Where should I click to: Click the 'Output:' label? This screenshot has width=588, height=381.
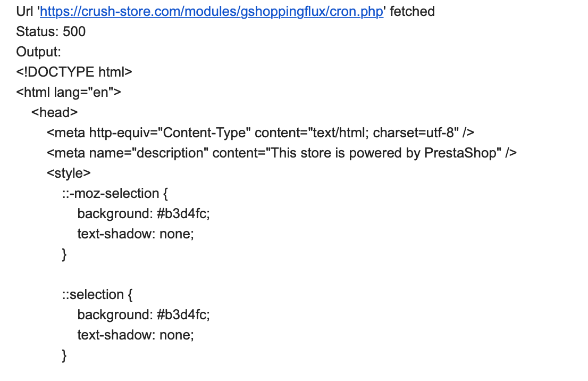pyautogui.click(x=39, y=52)
